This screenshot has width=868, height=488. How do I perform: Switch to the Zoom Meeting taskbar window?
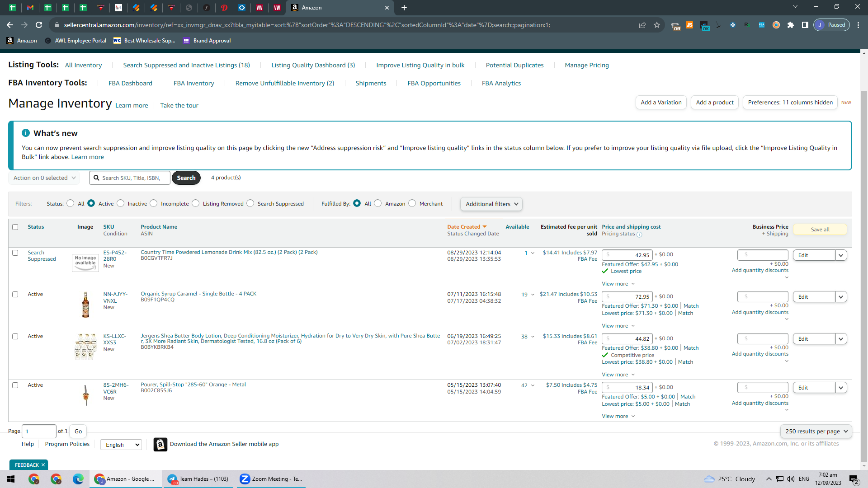[x=271, y=479]
